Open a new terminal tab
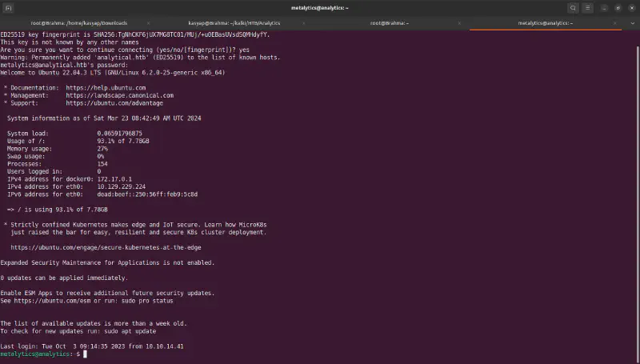 [10, 7]
